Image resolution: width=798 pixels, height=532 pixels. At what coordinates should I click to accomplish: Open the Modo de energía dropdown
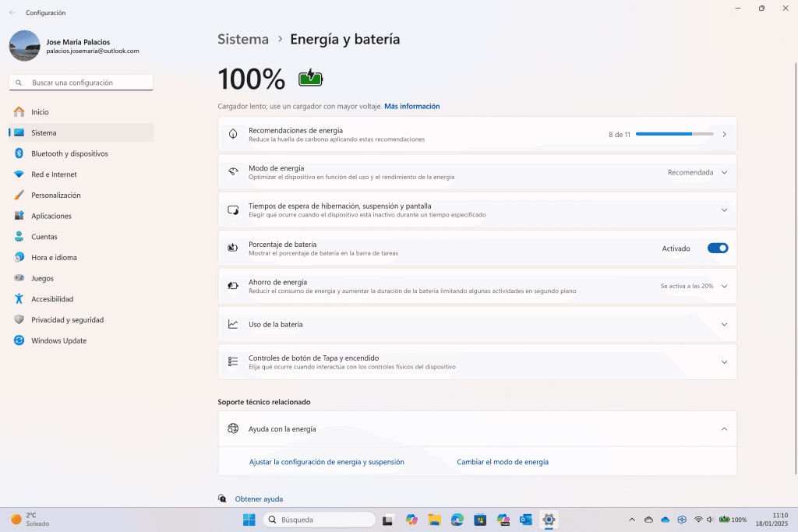pyautogui.click(x=724, y=172)
